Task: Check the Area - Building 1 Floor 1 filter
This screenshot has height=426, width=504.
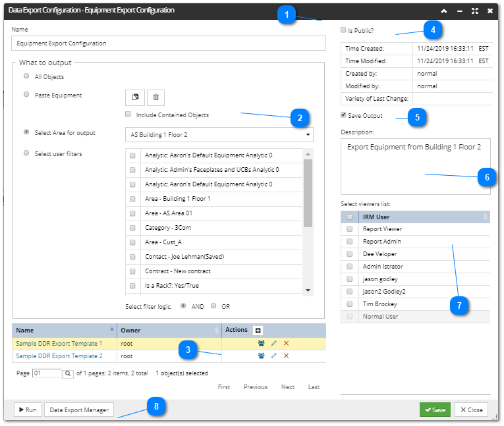Action: point(132,199)
